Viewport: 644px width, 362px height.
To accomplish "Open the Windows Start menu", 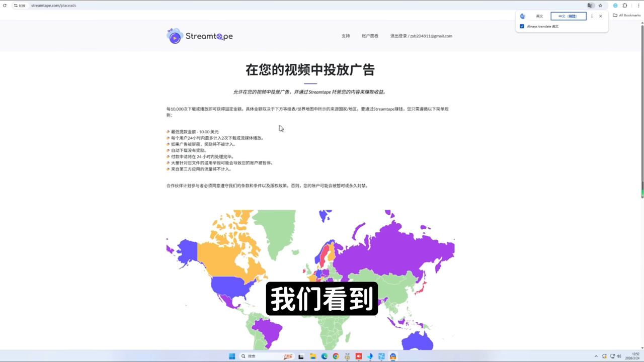I will pos(232,356).
